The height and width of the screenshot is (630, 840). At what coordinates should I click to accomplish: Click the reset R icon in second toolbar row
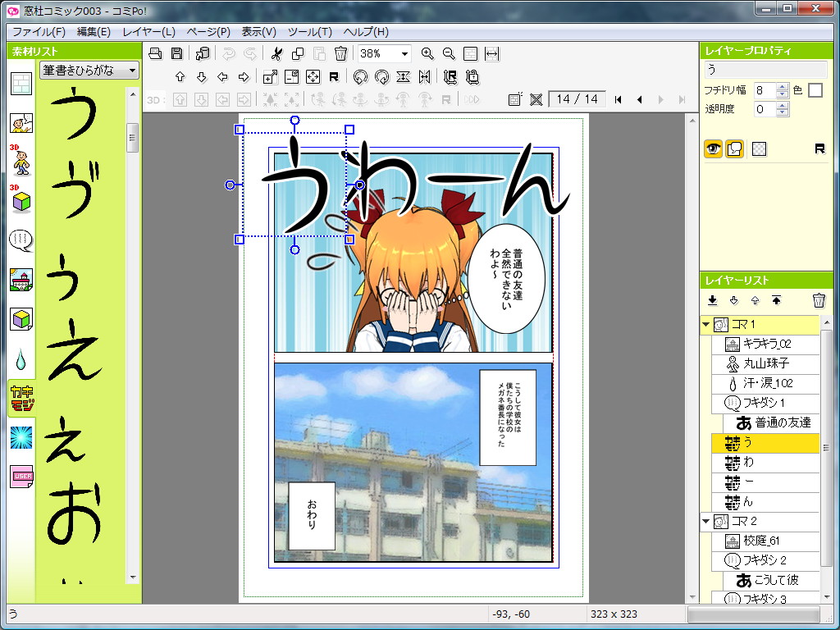335,76
